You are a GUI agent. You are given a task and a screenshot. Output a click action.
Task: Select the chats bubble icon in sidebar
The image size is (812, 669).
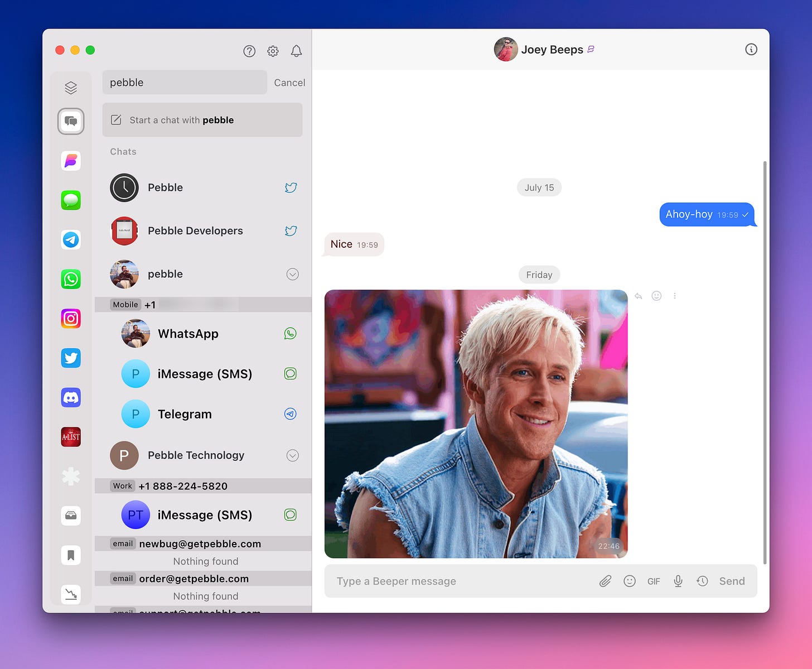[x=71, y=121]
